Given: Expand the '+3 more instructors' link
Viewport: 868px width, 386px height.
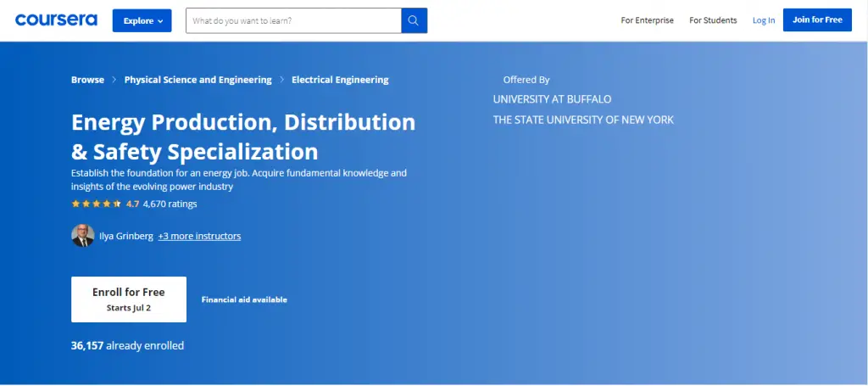Looking at the screenshot, I should 199,236.
